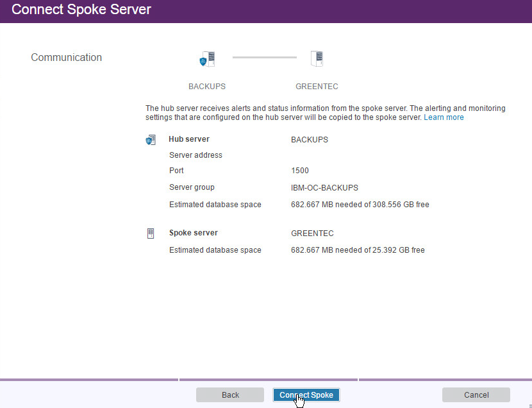This screenshot has height=408, width=532.
Task: Click the Connect Spoke Server title
Action: pos(81,10)
